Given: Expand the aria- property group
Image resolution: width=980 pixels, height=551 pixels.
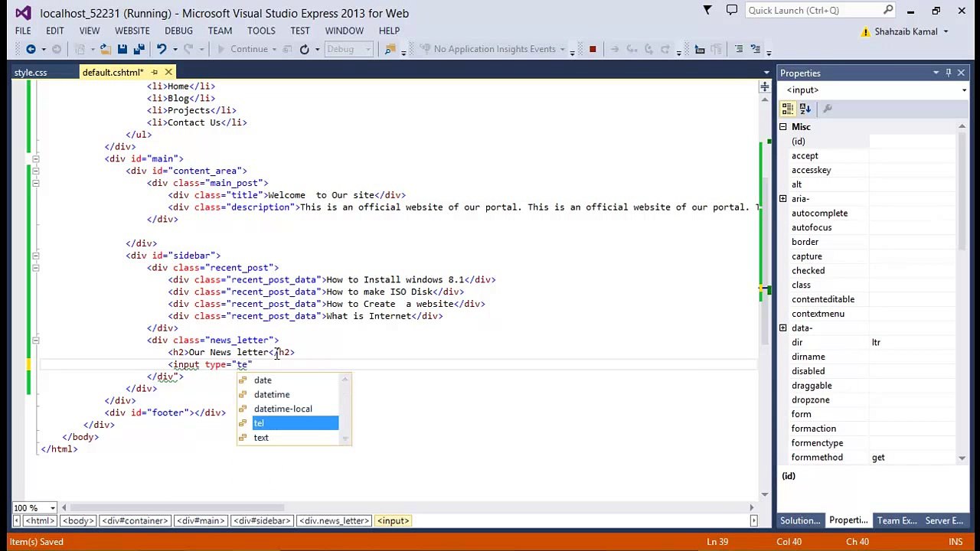Looking at the screenshot, I should click(x=783, y=199).
